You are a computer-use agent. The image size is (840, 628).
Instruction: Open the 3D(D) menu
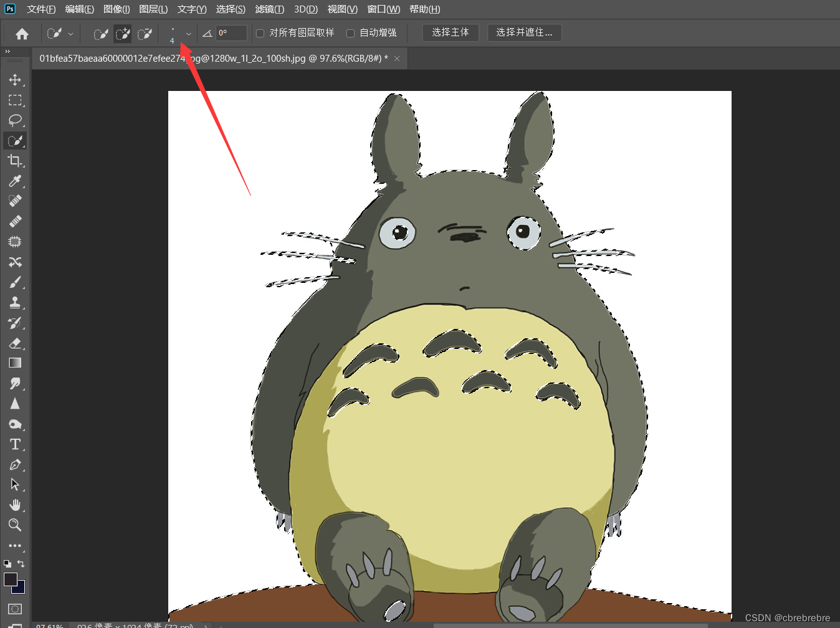(x=306, y=9)
